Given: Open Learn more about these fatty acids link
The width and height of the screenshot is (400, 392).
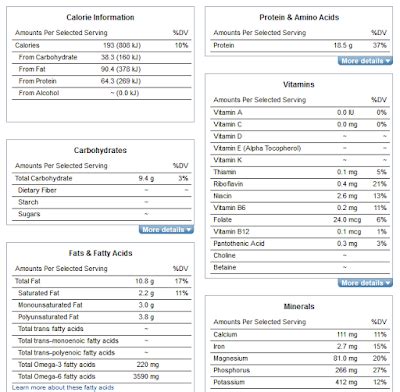Looking at the screenshot, I should click(x=63, y=387).
